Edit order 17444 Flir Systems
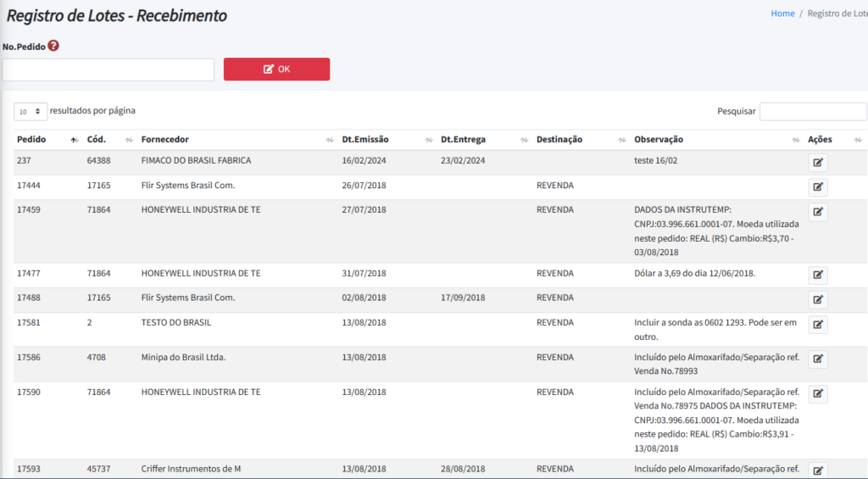Viewport: 868px width, 479px height. pos(818,187)
